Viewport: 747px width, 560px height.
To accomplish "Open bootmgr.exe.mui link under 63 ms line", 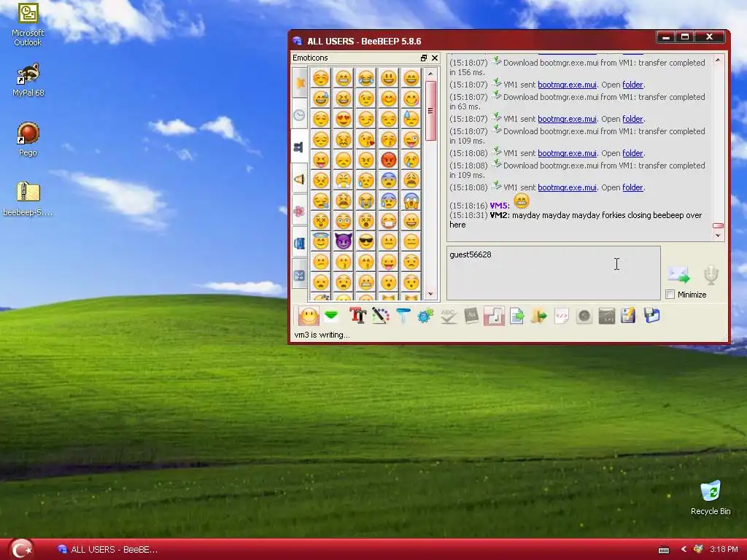I will click(567, 119).
